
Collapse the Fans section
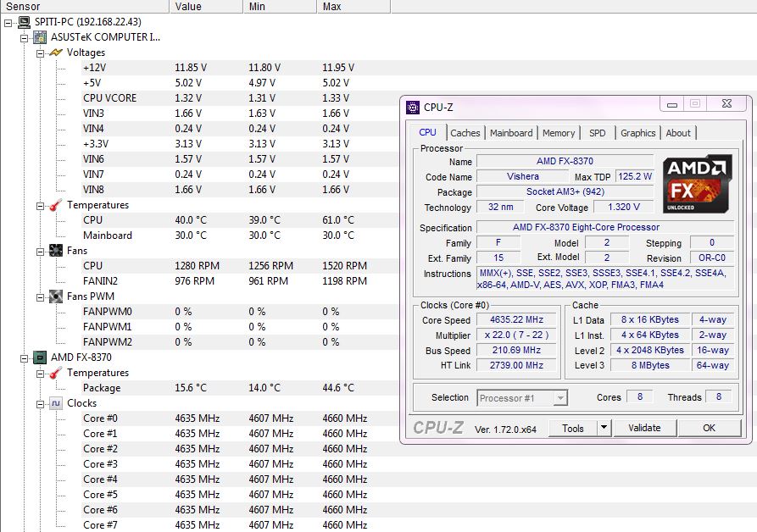[x=41, y=252]
